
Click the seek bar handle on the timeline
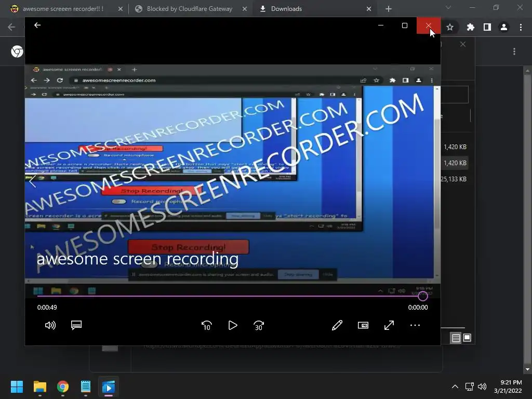423,296
